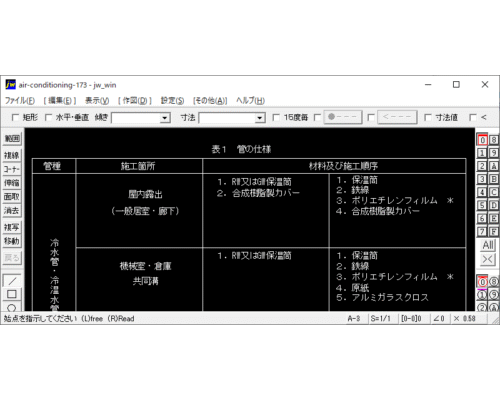The image size is (500, 400).
Task: Tick checkbox beside dot-line endpoint button
Action: 317,117
